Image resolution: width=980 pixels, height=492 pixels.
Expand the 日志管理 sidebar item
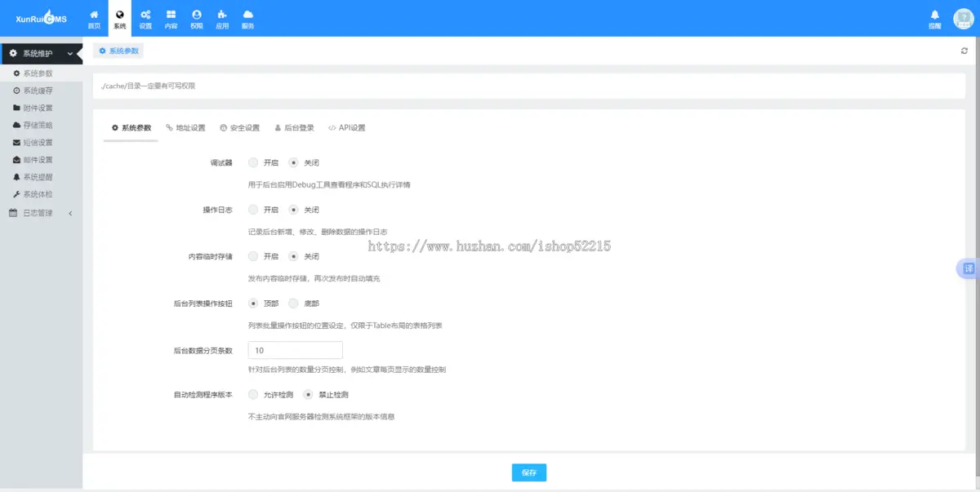[37, 213]
